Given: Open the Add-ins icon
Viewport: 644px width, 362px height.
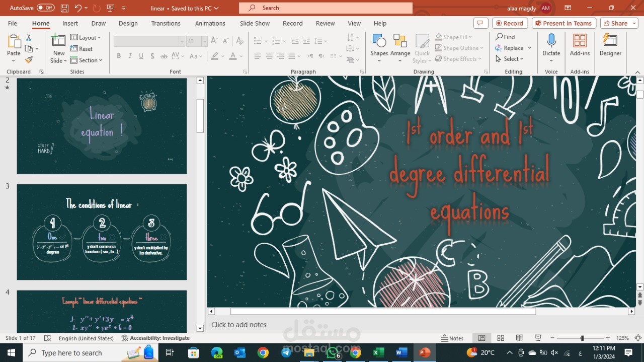Looking at the screenshot, I should point(580,41).
